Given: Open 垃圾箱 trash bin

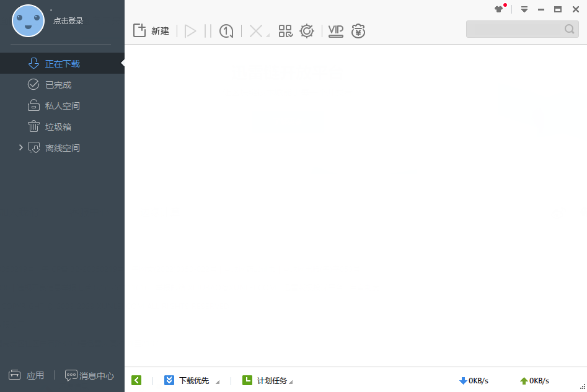Looking at the screenshot, I should coord(62,126).
